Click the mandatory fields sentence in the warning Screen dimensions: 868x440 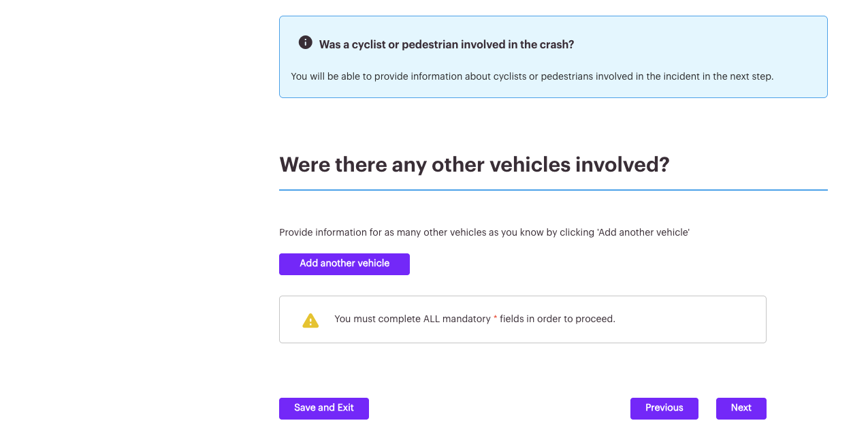[475, 319]
